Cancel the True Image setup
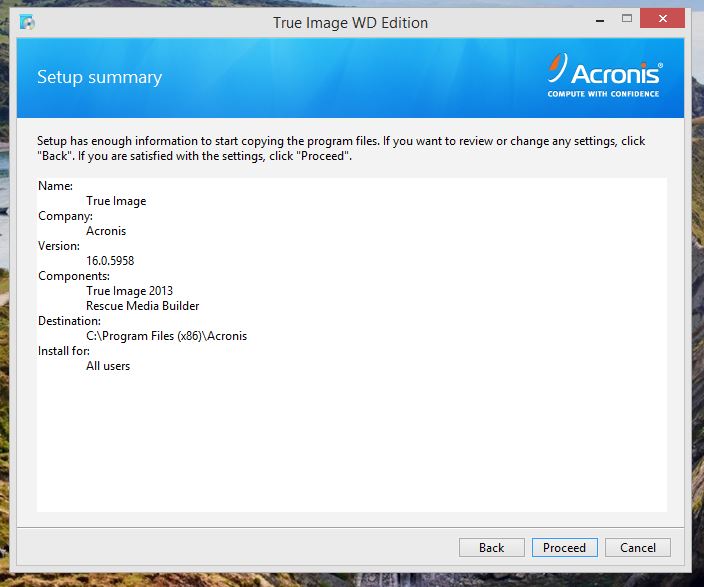Image resolution: width=704 pixels, height=587 pixels. 637,547
